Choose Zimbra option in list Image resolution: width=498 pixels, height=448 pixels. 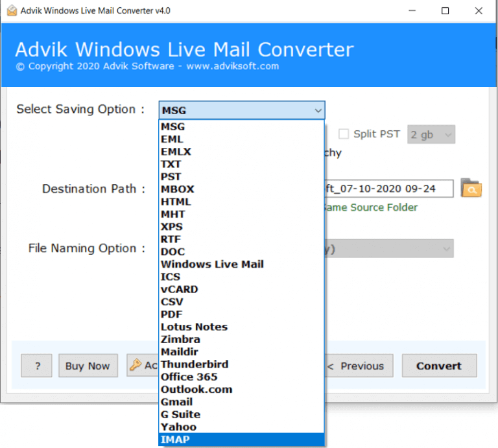[x=241, y=340]
